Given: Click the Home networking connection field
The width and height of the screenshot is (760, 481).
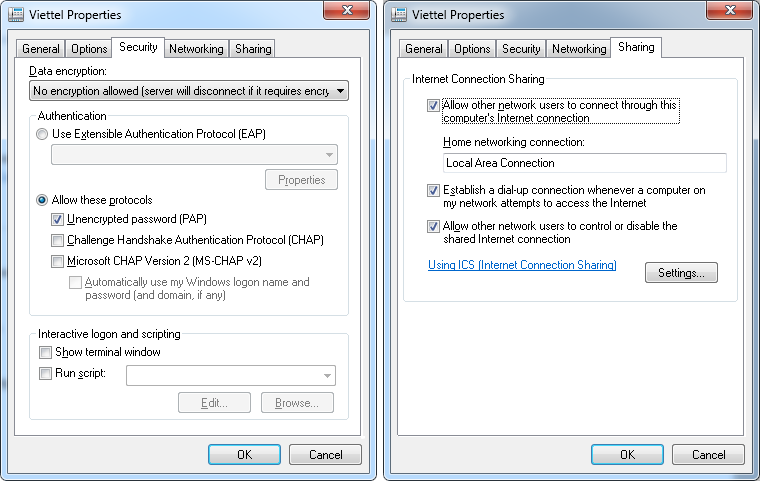Looking at the screenshot, I should pyautogui.click(x=585, y=163).
